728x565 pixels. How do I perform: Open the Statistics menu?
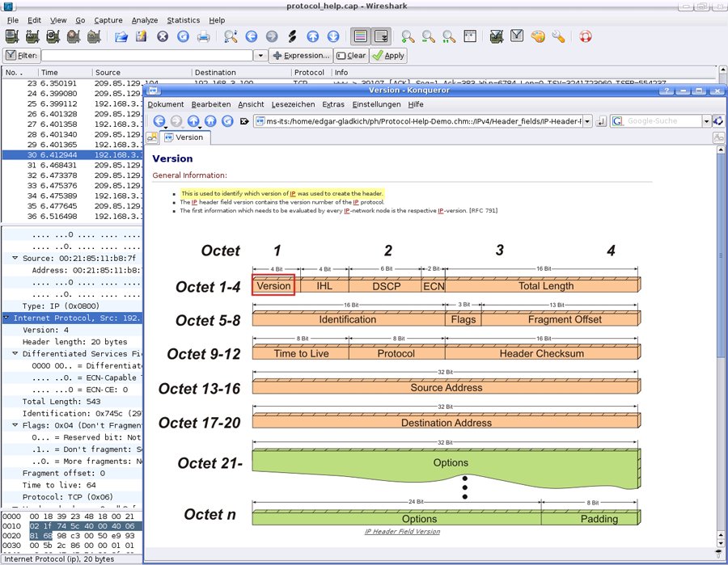click(x=184, y=20)
